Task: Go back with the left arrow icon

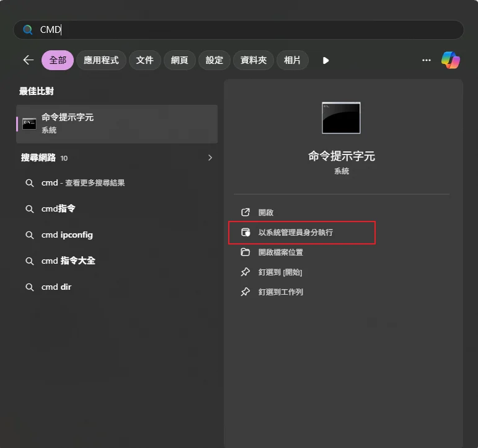Action: [x=29, y=60]
